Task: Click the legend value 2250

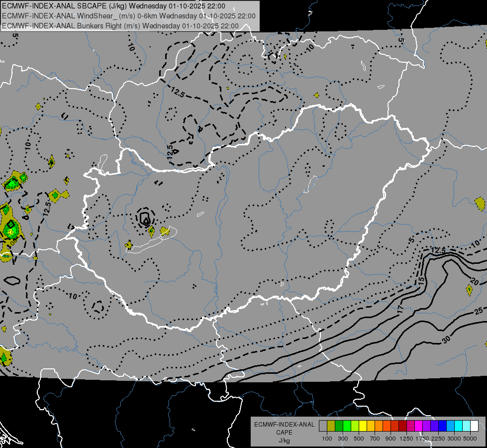Action: (439, 439)
